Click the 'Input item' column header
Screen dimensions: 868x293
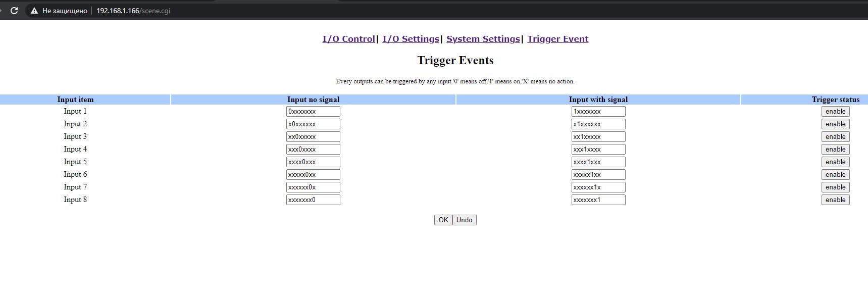(x=75, y=100)
